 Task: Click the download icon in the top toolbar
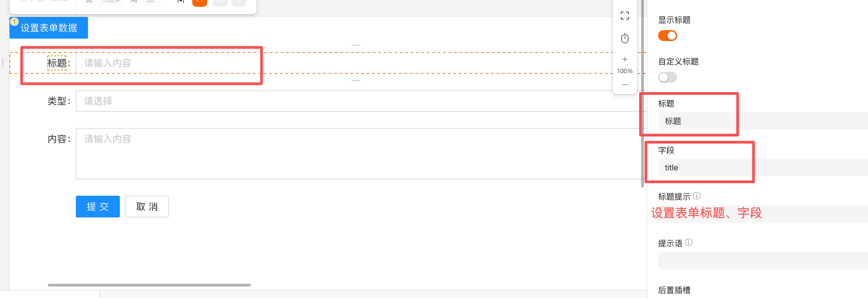click(239, 2)
